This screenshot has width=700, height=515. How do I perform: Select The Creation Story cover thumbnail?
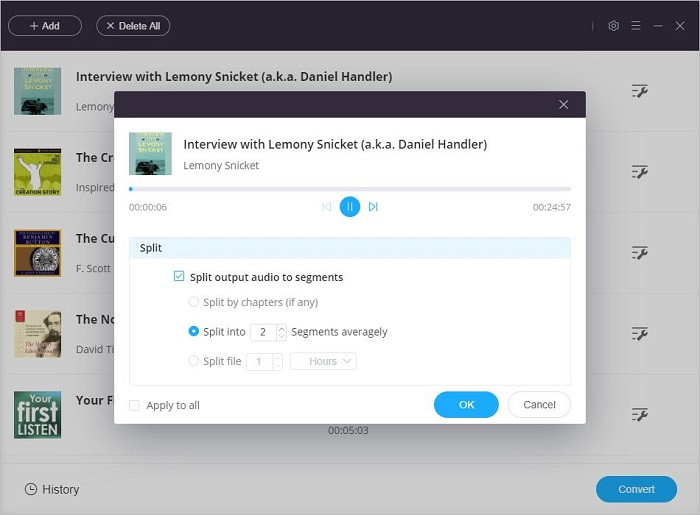[x=38, y=172]
